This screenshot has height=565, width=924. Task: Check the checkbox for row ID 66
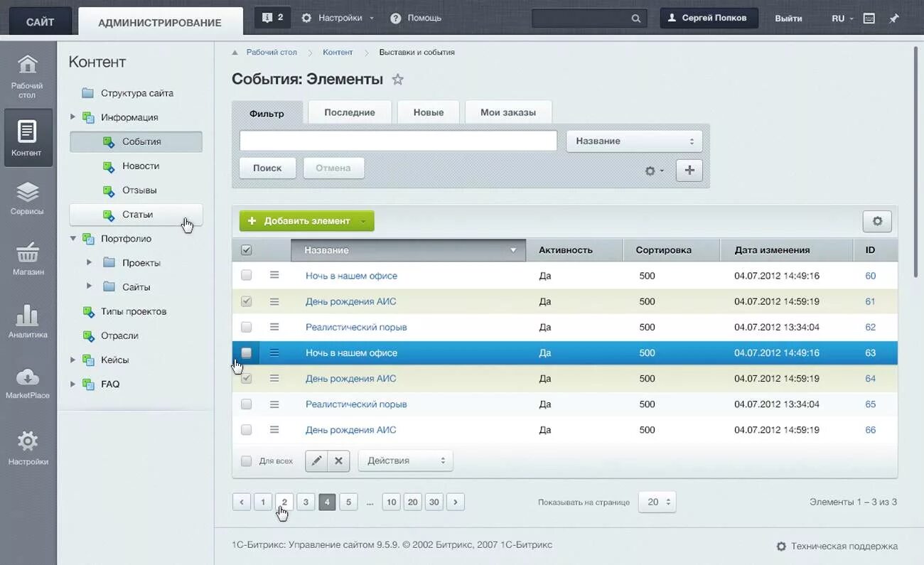point(247,429)
